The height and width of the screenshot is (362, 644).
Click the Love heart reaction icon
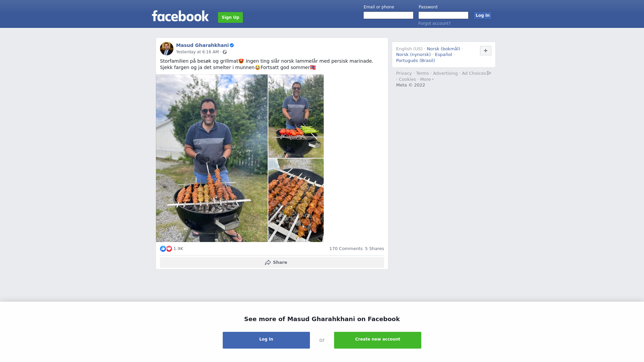[169, 249]
